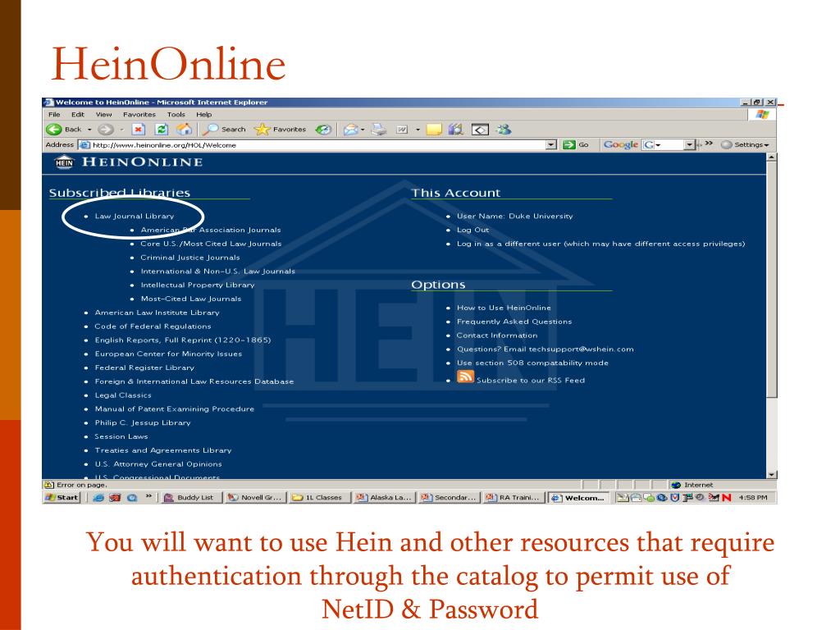
Task: Switch to the 1L Classes taskbar folder
Action: pyautogui.click(x=319, y=498)
